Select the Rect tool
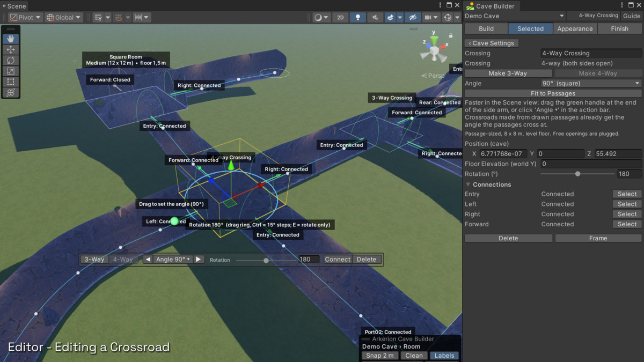Screen dimensions: 644x362 click(x=11, y=82)
